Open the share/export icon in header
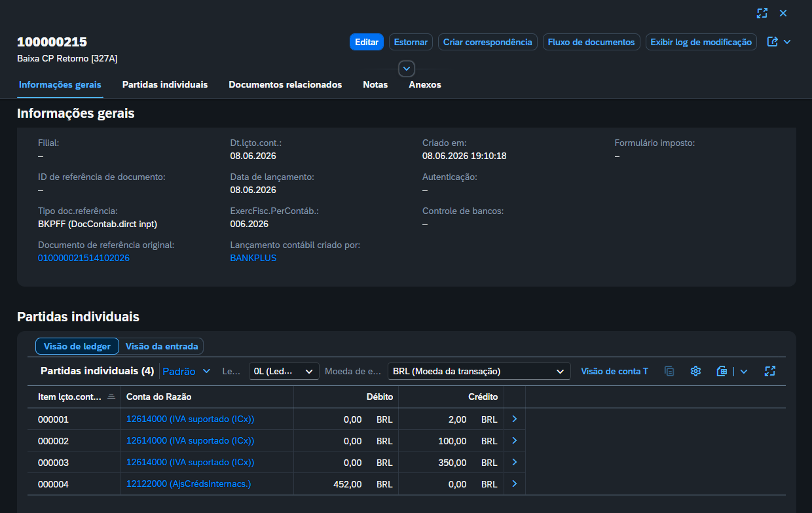 click(773, 42)
